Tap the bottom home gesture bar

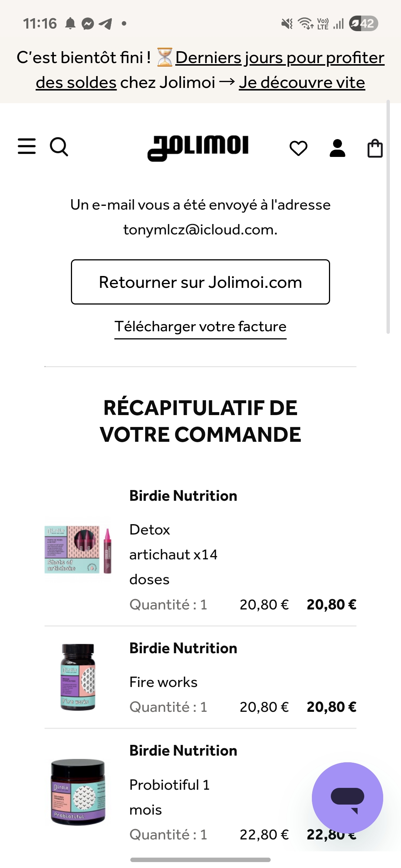point(200,859)
